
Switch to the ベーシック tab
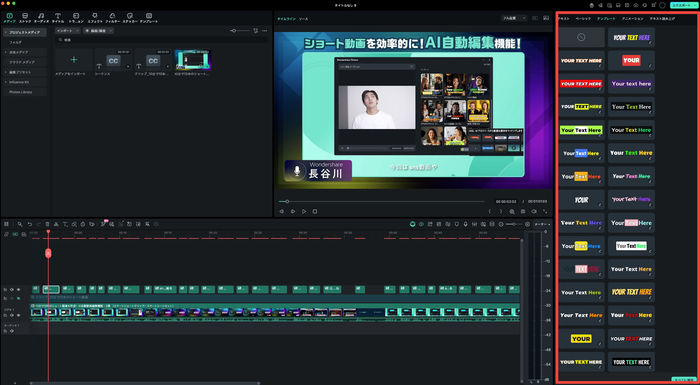(583, 19)
